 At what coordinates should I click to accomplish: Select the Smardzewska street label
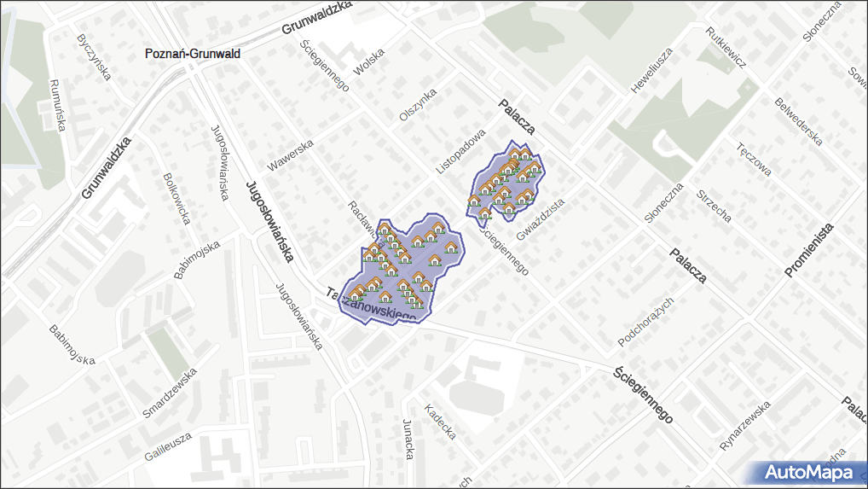click(x=170, y=393)
